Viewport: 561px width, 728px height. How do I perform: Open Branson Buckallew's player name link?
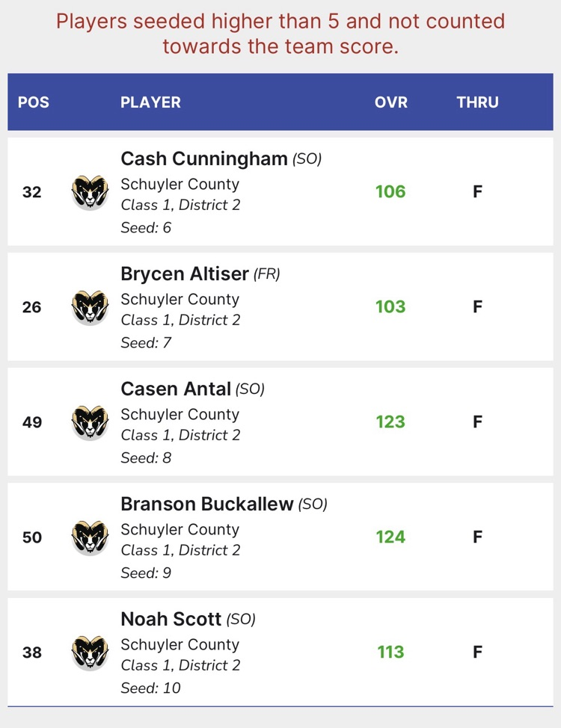206,505
